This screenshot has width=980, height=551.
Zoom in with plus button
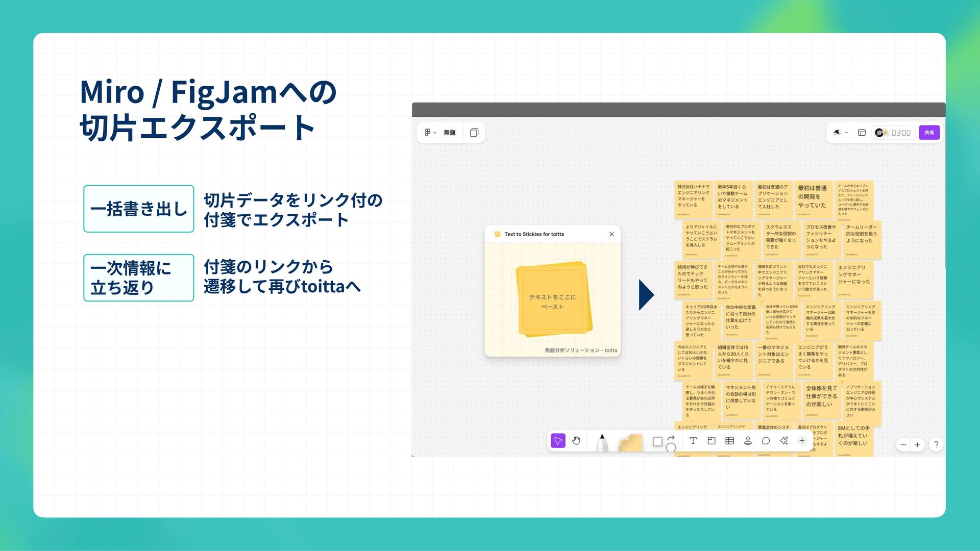click(x=917, y=445)
